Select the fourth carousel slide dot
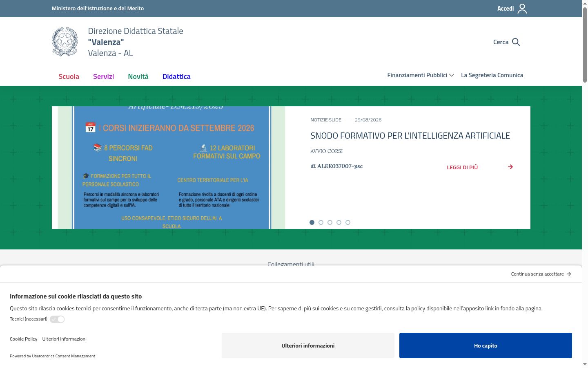 (339, 222)
